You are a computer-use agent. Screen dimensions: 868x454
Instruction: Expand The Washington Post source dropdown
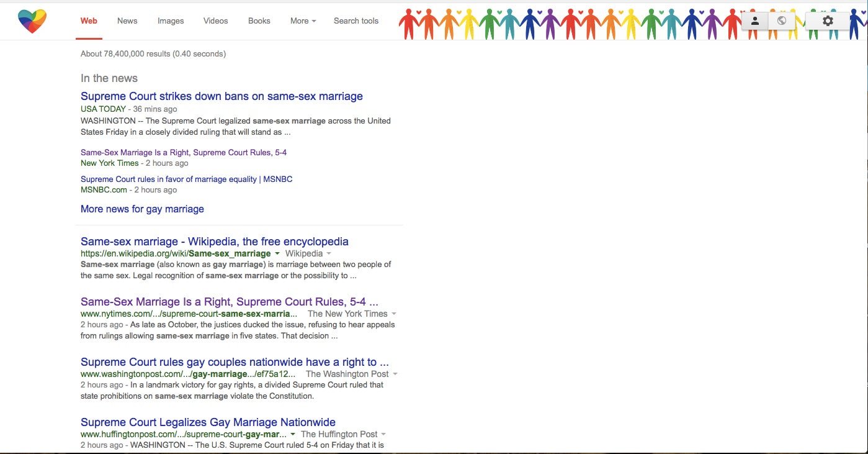click(395, 375)
